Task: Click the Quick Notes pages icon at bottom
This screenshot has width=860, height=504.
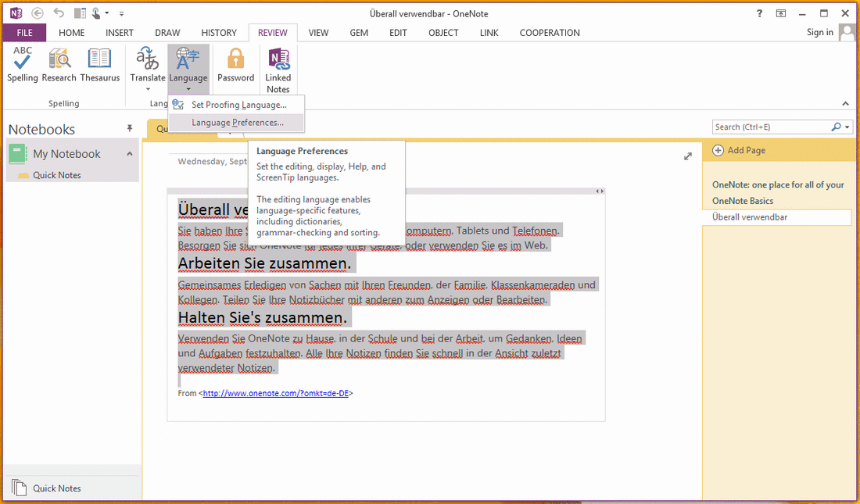Action: pos(19,488)
